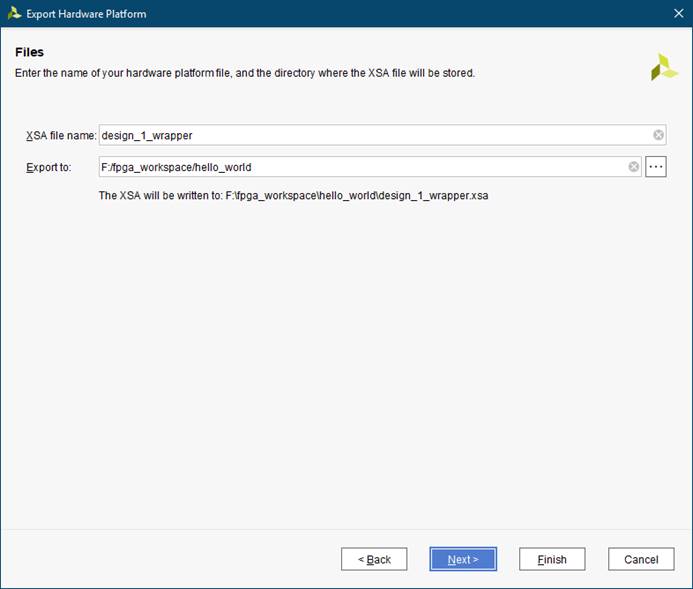Viewport: 693px width, 589px height.
Task: Click the "Files" page heading
Action: pyautogui.click(x=29, y=52)
